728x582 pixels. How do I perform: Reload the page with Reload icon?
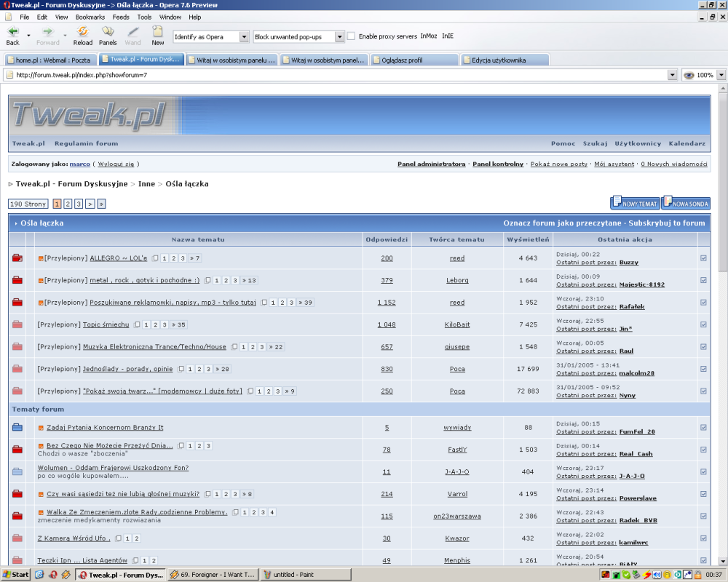(x=83, y=31)
